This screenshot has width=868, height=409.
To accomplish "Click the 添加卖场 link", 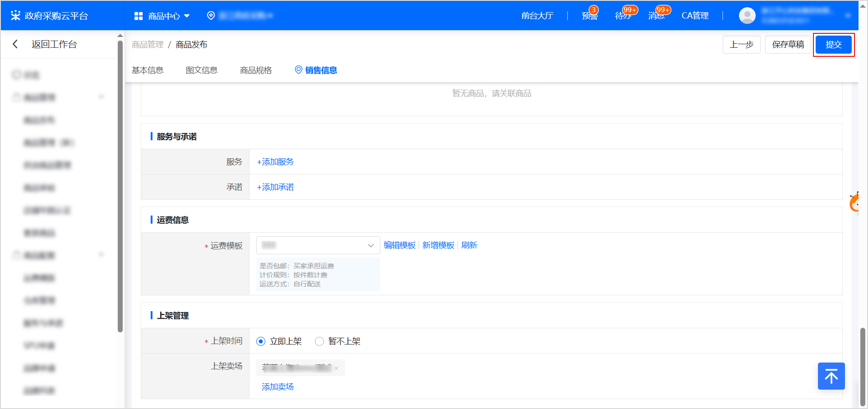I will coord(277,387).
